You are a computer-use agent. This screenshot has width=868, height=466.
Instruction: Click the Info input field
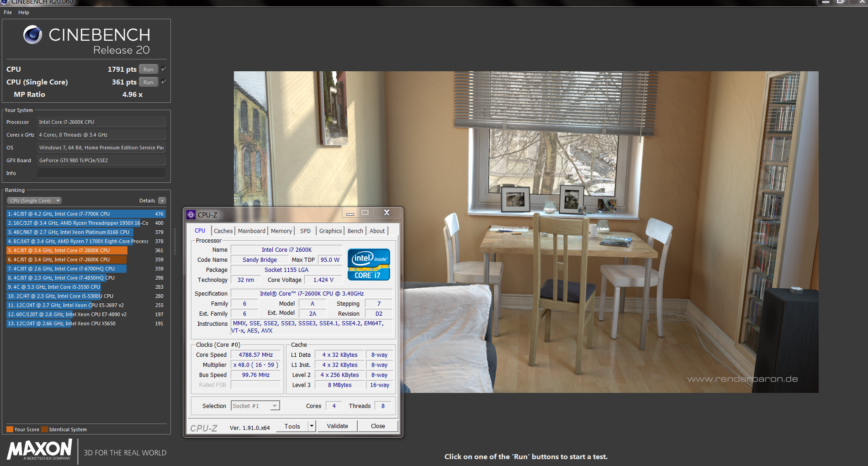coord(101,173)
